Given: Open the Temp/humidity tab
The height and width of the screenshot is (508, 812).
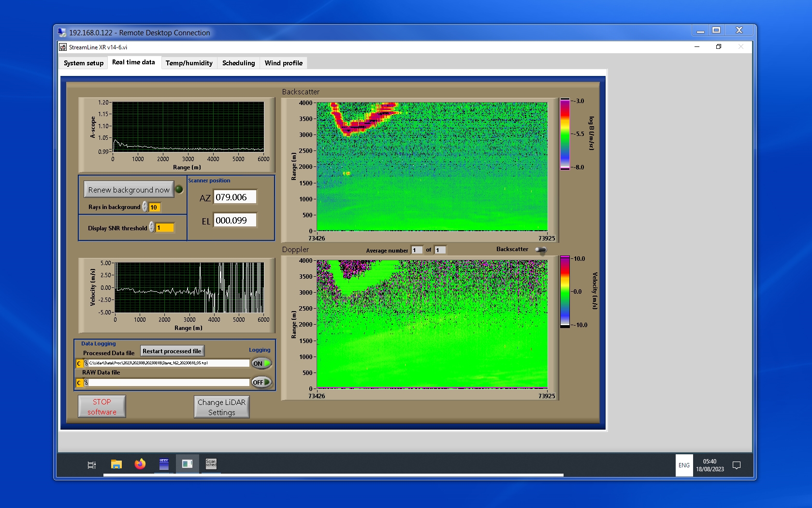Looking at the screenshot, I should click(x=189, y=63).
